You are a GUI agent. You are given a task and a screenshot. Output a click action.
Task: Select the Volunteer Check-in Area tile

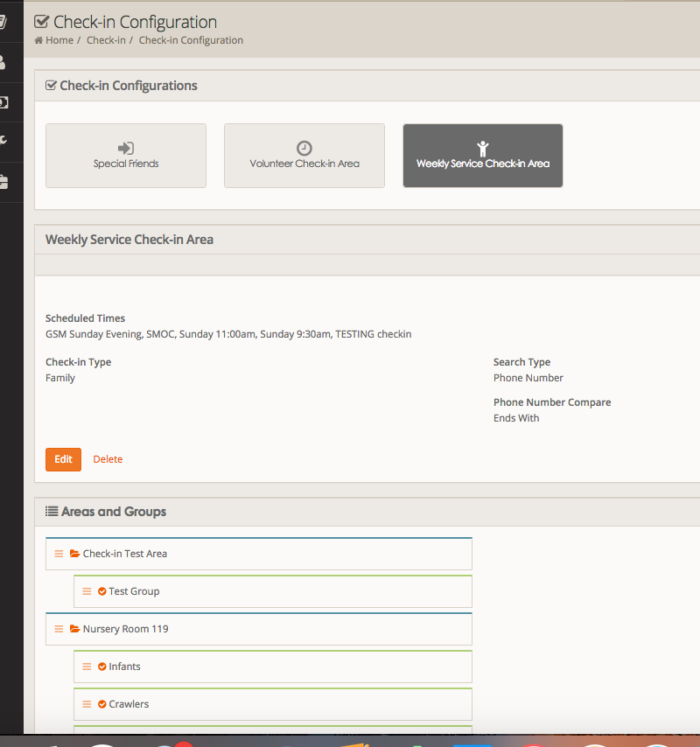pos(304,156)
